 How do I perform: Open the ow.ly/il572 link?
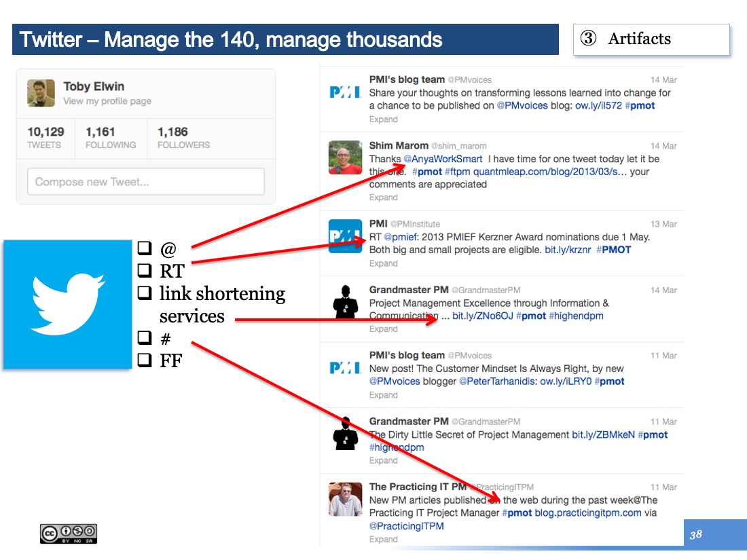point(598,106)
